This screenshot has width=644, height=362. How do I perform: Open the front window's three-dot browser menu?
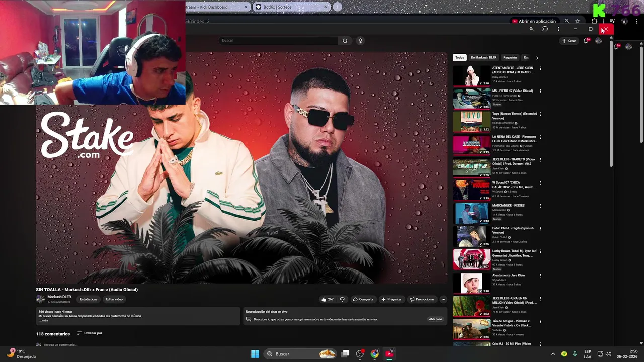click(558, 29)
